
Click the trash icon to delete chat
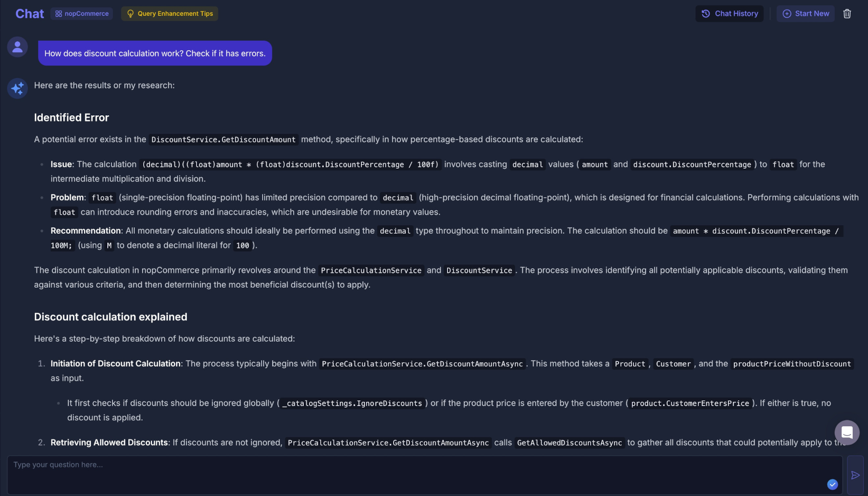tap(847, 14)
